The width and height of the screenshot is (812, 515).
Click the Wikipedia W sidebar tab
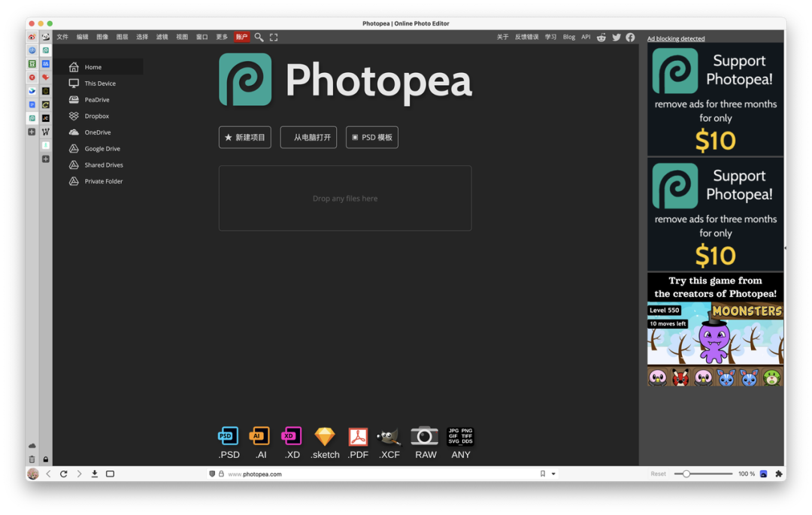coord(46,132)
